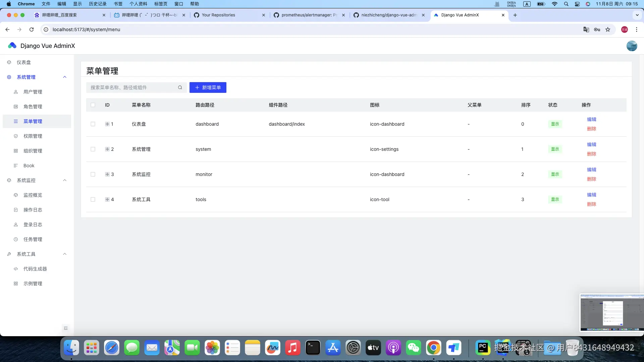Viewport: 644px width, 362px height.
Task: Tick the select-all checkbox in table header
Action: (x=93, y=105)
